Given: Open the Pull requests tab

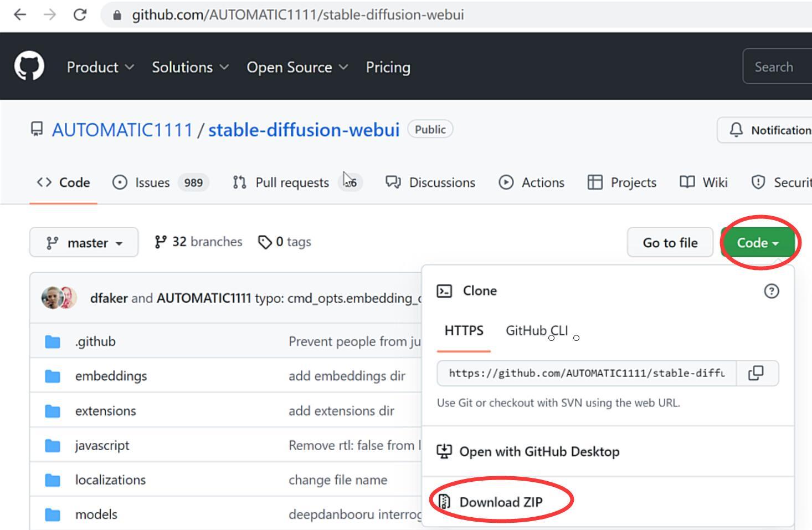Looking at the screenshot, I should (x=297, y=182).
